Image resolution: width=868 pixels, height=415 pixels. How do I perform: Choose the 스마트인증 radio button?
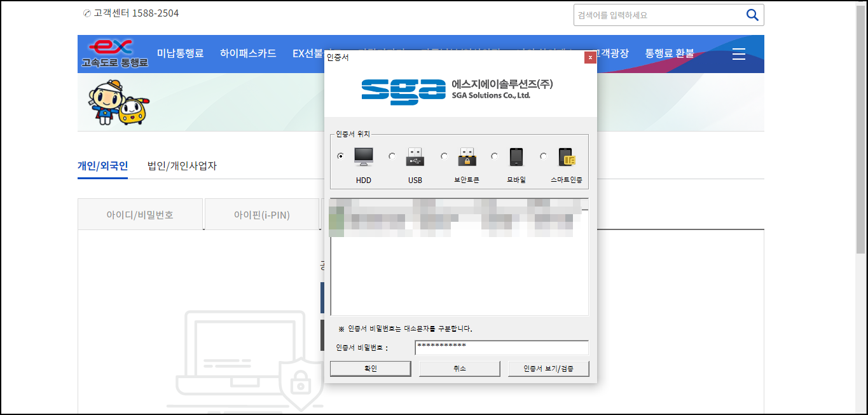pyautogui.click(x=544, y=156)
